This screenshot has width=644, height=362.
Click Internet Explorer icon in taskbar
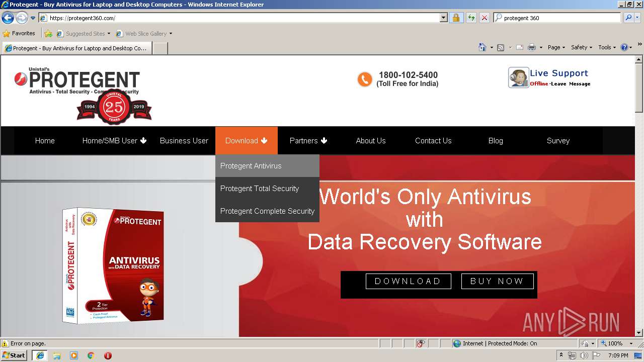point(40,355)
